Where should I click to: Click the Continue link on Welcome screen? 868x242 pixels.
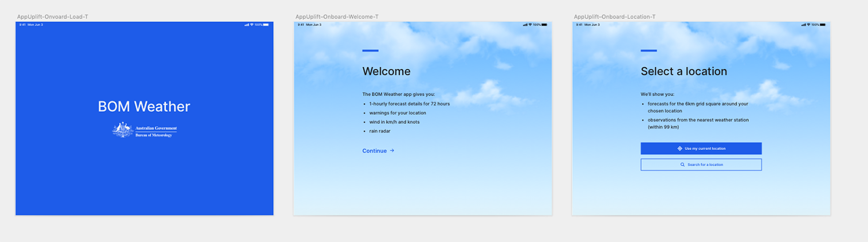(378, 151)
